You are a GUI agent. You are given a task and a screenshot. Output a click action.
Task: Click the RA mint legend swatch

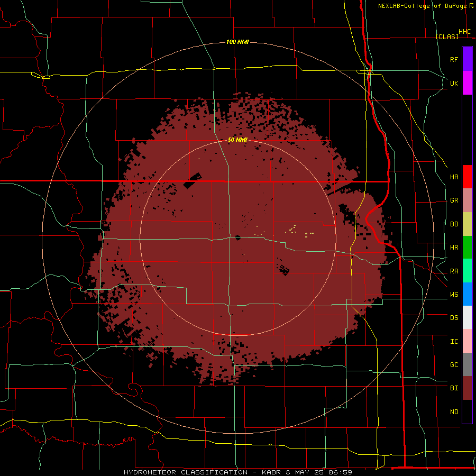[x=467, y=271]
